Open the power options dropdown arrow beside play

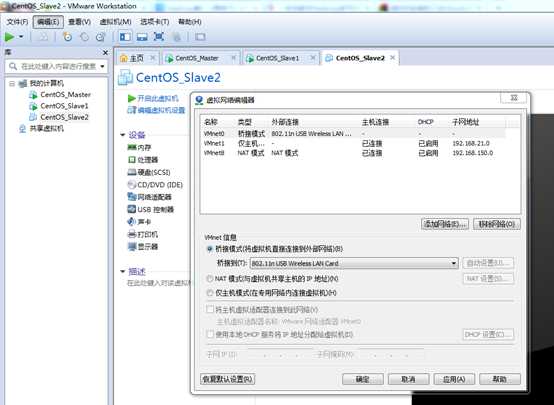[21, 37]
